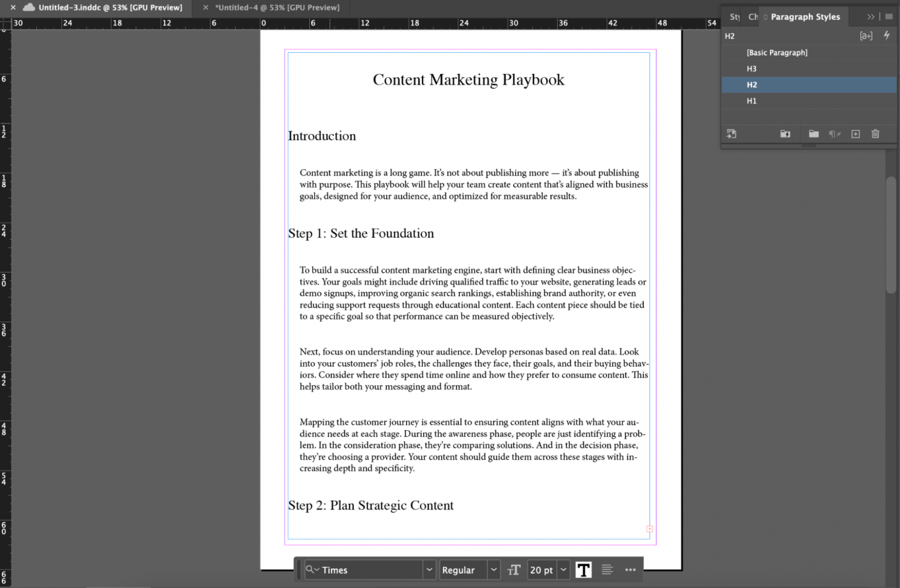Click the Quick Apply lightning bolt icon

pyautogui.click(x=887, y=36)
